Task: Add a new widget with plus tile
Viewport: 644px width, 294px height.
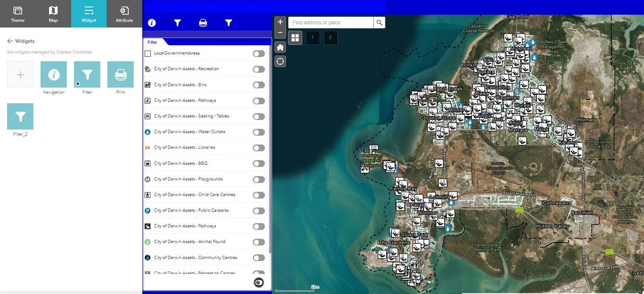Action: tap(20, 75)
